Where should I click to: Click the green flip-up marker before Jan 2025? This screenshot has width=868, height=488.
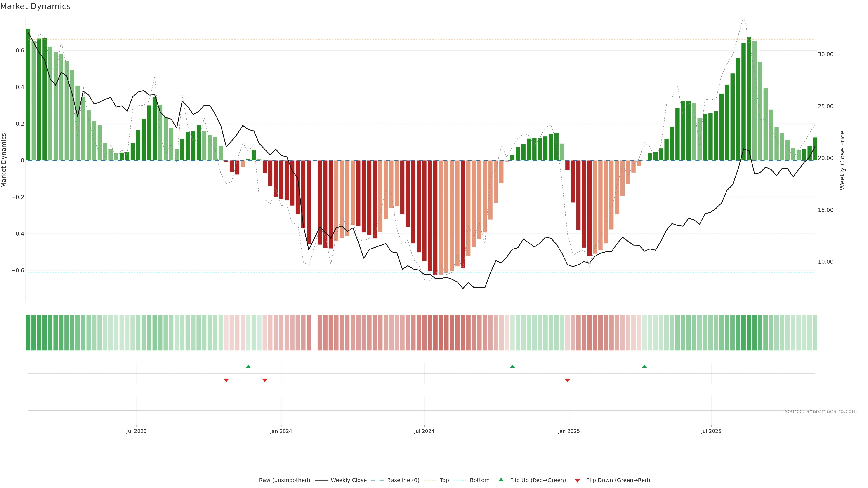(512, 366)
